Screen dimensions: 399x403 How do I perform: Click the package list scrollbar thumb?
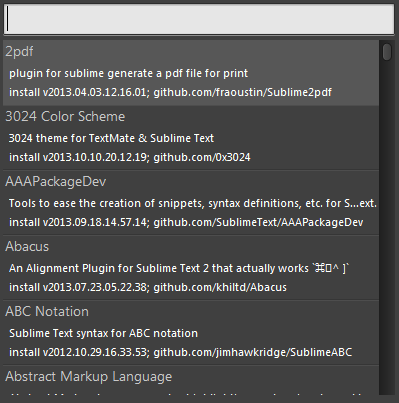tap(387, 52)
